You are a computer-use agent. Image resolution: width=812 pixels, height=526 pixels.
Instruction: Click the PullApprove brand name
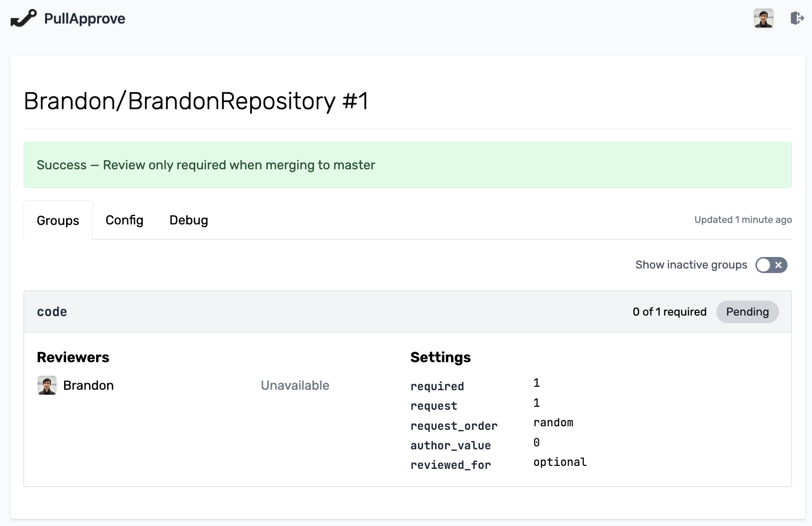pos(85,19)
